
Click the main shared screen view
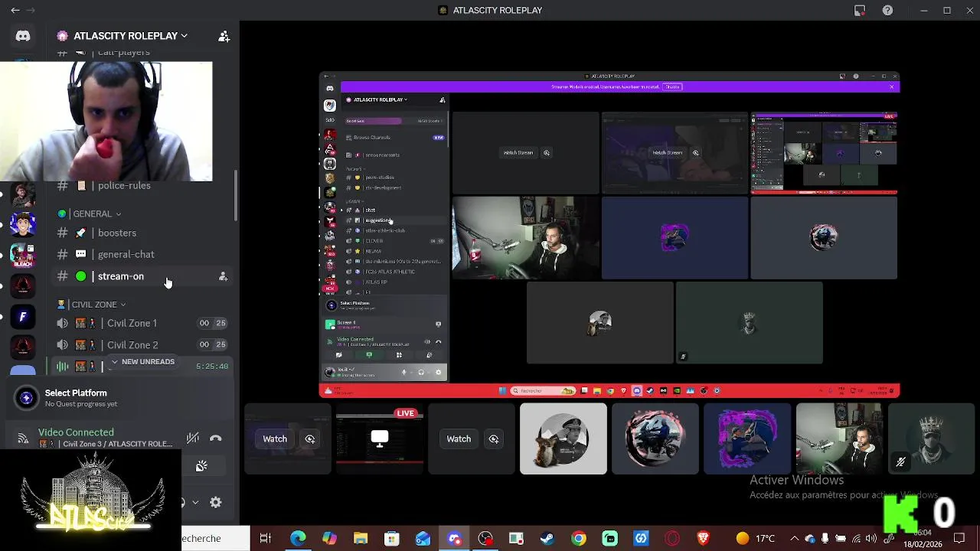point(609,234)
